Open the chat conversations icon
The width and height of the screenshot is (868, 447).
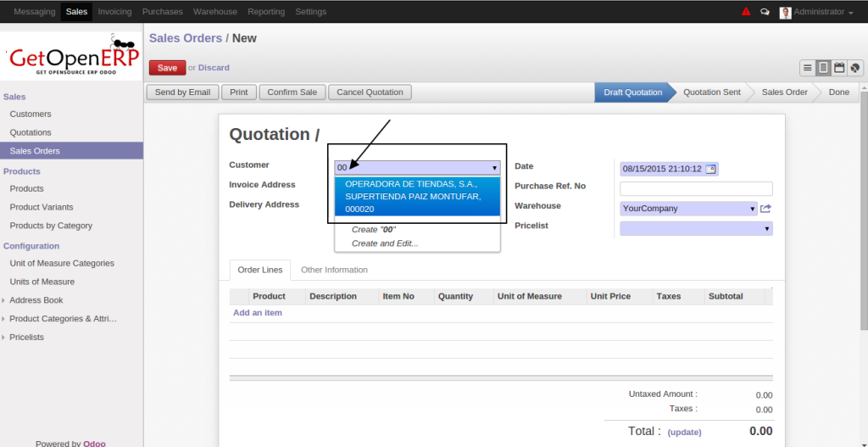[765, 12]
